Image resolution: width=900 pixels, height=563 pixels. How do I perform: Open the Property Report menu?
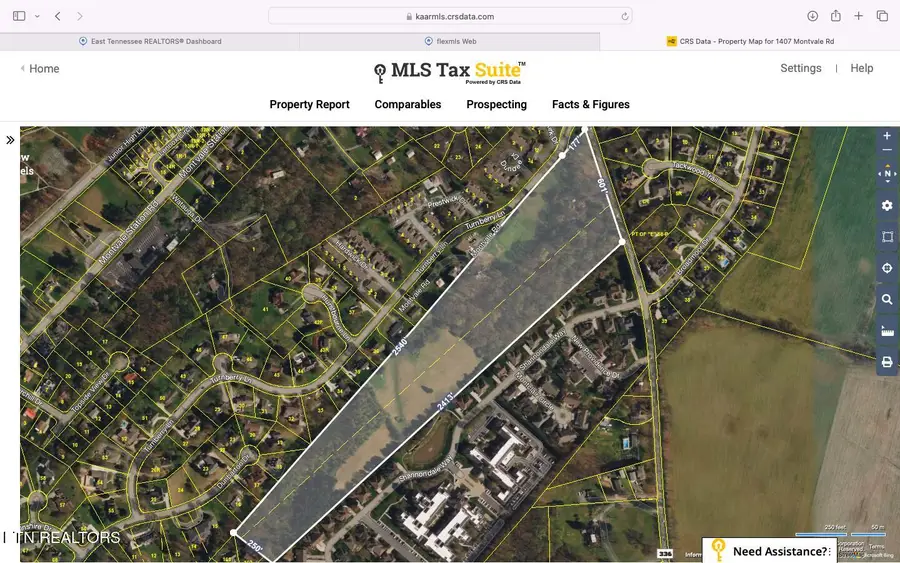click(x=309, y=104)
